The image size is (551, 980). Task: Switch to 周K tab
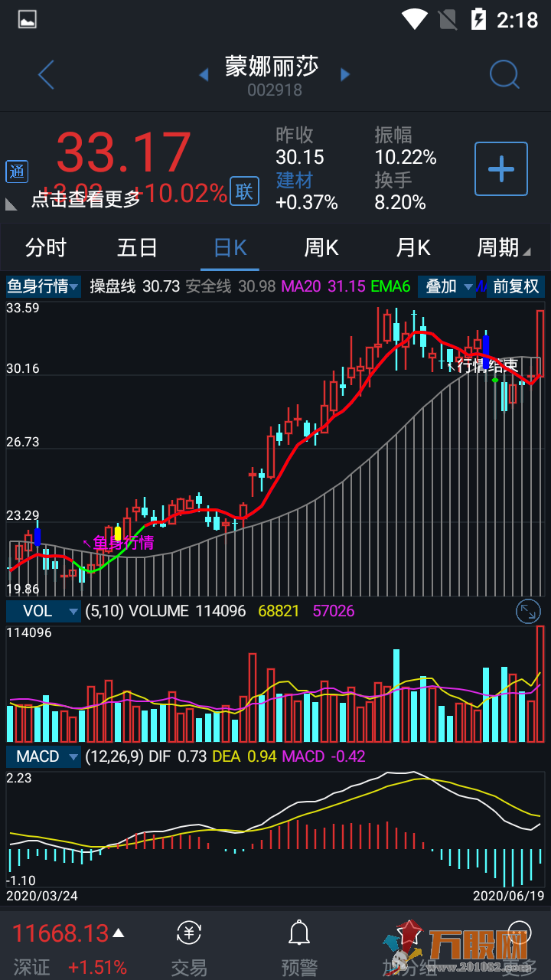pos(321,247)
